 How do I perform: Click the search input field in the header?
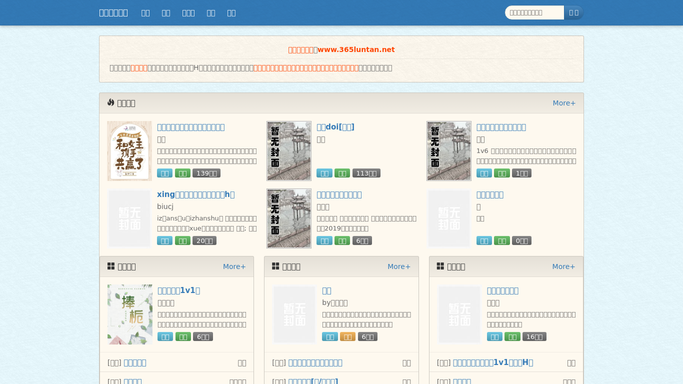[x=534, y=13]
